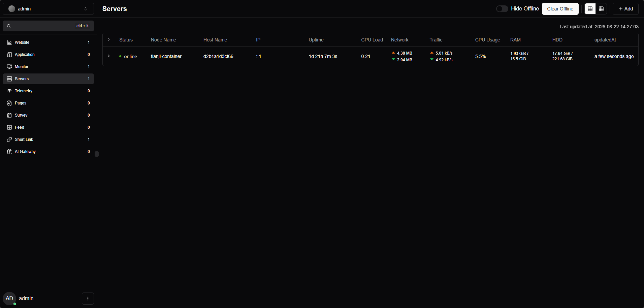Screen dimensions: 644x308
Task: Click the CPU Usage column header
Action: pos(488,40)
